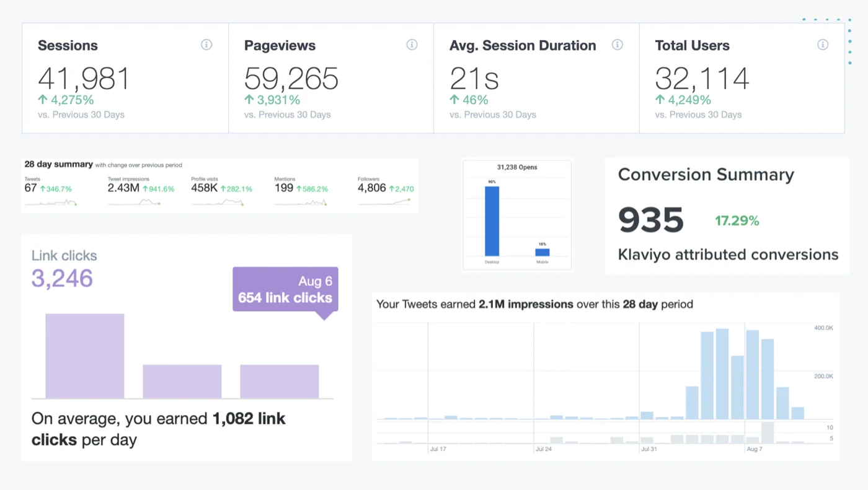The width and height of the screenshot is (868, 490).
Task: Click the Tweet impressions value "2.43M"
Action: click(x=123, y=188)
